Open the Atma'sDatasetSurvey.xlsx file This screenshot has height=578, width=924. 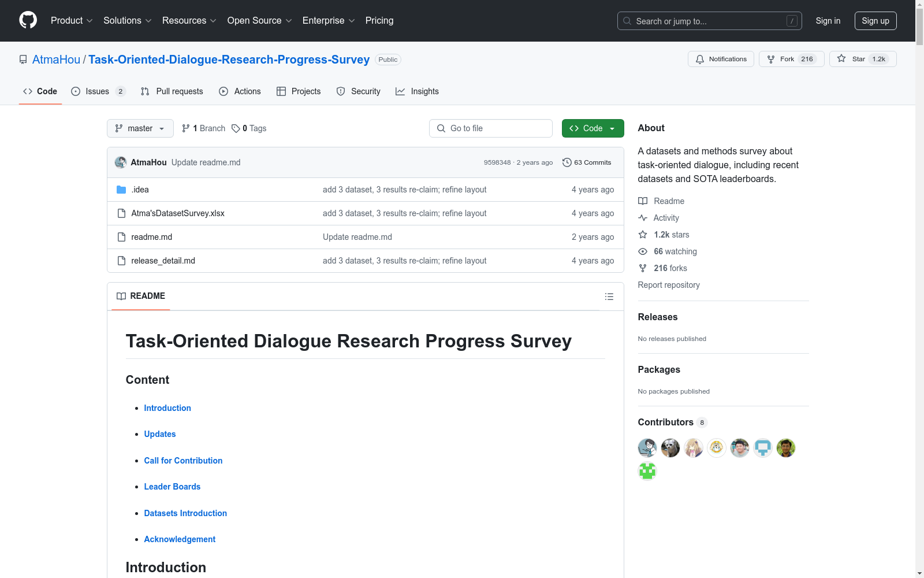pyautogui.click(x=178, y=213)
